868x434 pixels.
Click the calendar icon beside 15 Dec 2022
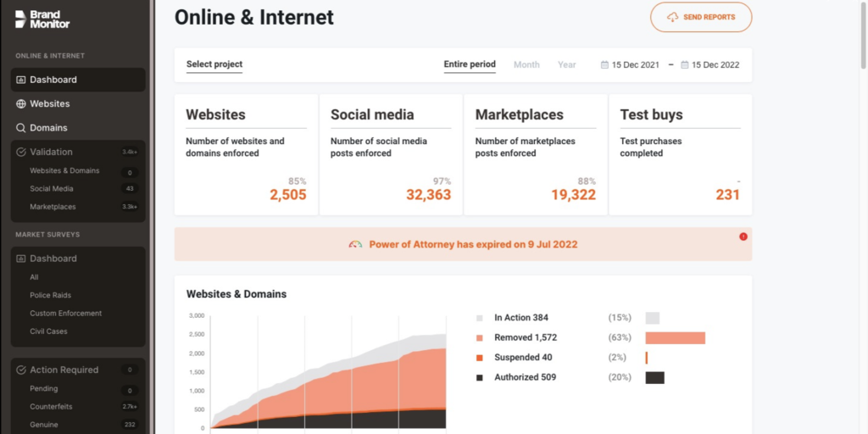tap(685, 64)
